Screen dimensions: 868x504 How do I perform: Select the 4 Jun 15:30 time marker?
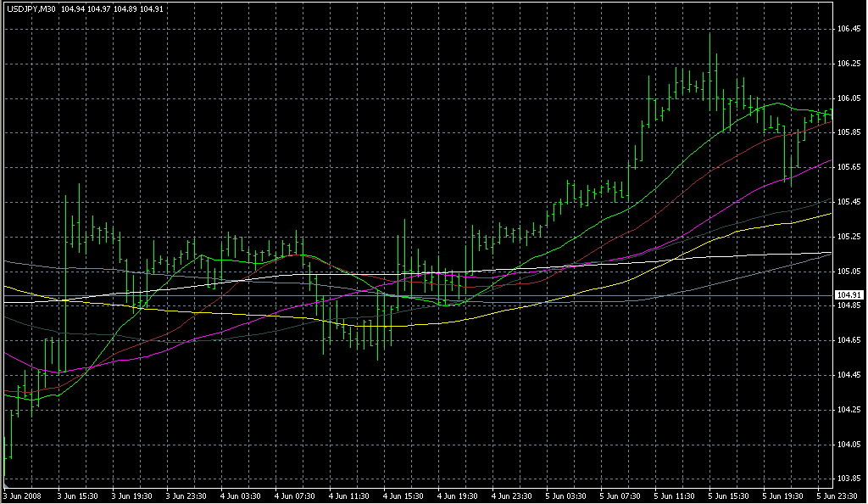404,495
